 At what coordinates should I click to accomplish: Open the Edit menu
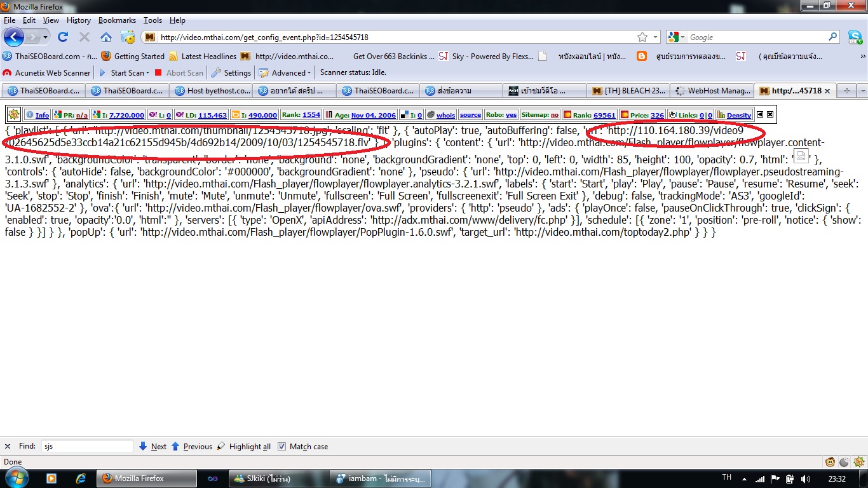pos(29,20)
